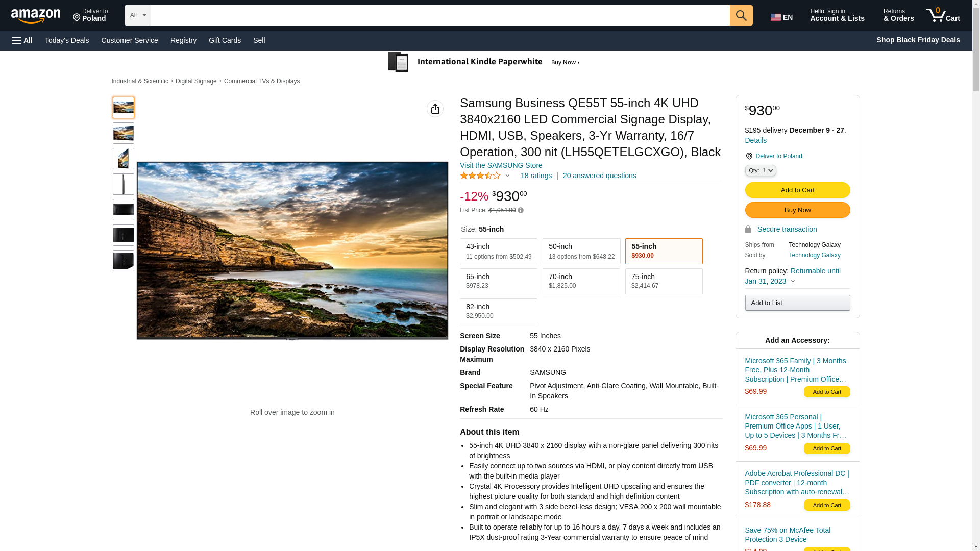Open Gift Cards in navigation bar
The width and height of the screenshot is (980, 551).
pyautogui.click(x=225, y=40)
